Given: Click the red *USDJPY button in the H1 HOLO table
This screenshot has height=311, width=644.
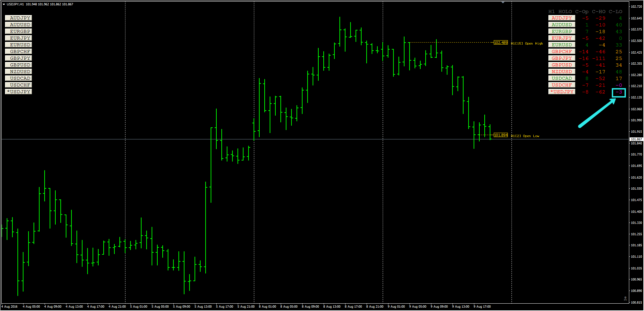Looking at the screenshot, I should point(562,91).
